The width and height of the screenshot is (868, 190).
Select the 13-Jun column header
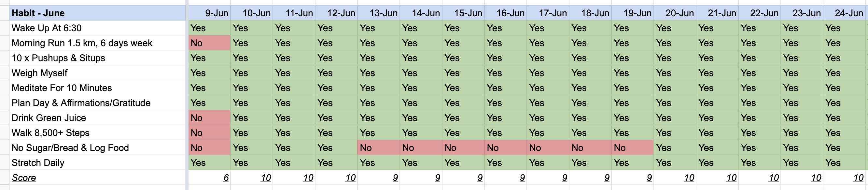(x=378, y=13)
